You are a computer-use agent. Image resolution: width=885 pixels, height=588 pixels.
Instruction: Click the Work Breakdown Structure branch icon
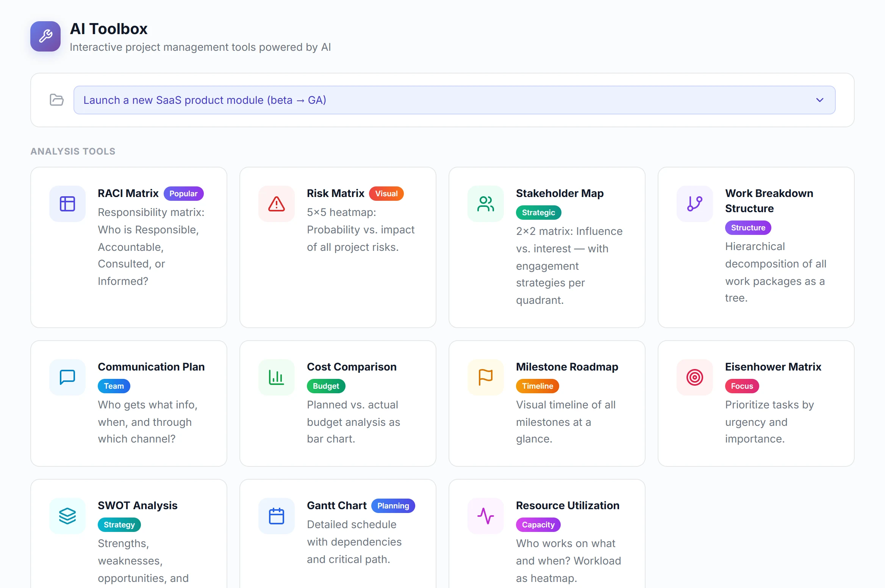[x=695, y=204]
